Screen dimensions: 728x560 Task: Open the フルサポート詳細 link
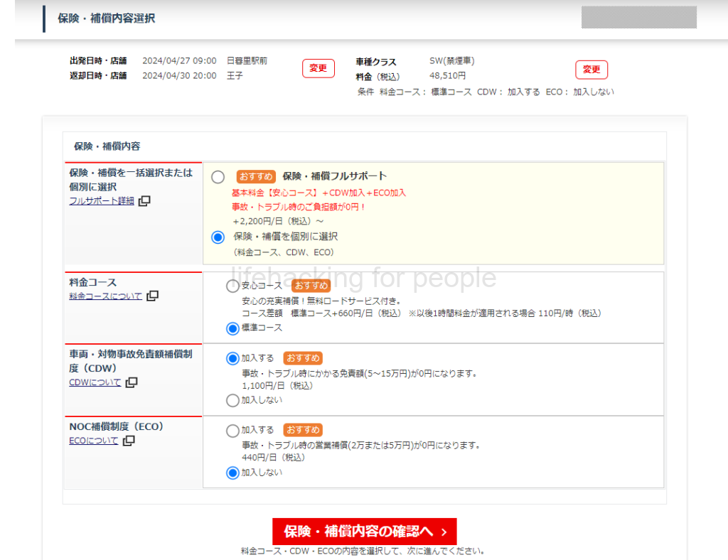coord(101,201)
